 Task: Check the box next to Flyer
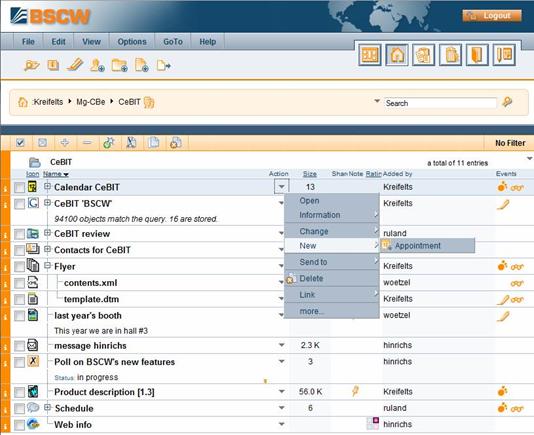[x=19, y=266]
